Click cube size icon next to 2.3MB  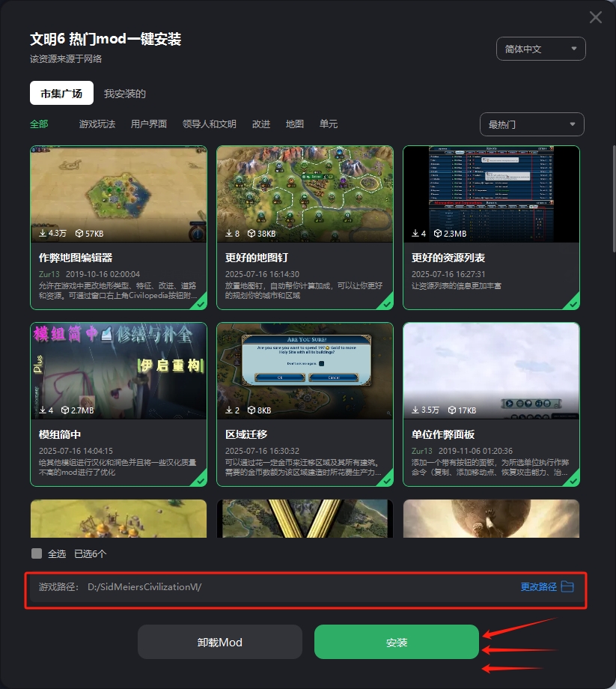438,234
